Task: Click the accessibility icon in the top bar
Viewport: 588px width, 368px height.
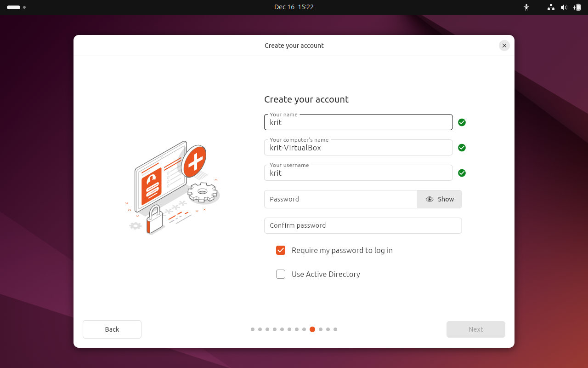Action: pos(526,7)
